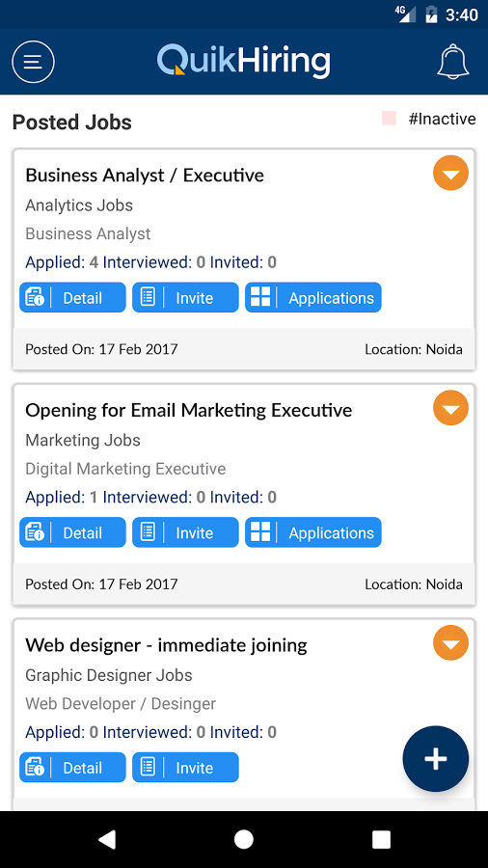488x868 pixels.
Task: Click Invite for Business Analyst job
Action: pos(185,298)
